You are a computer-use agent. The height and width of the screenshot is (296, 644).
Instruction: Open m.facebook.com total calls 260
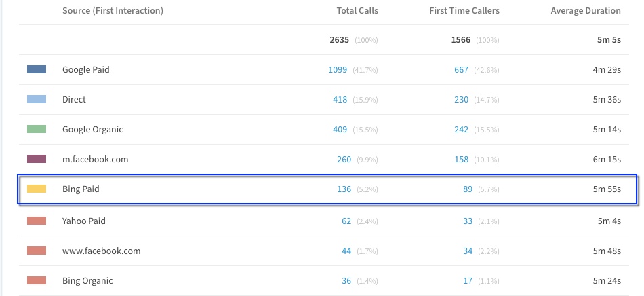tap(344, 159)
